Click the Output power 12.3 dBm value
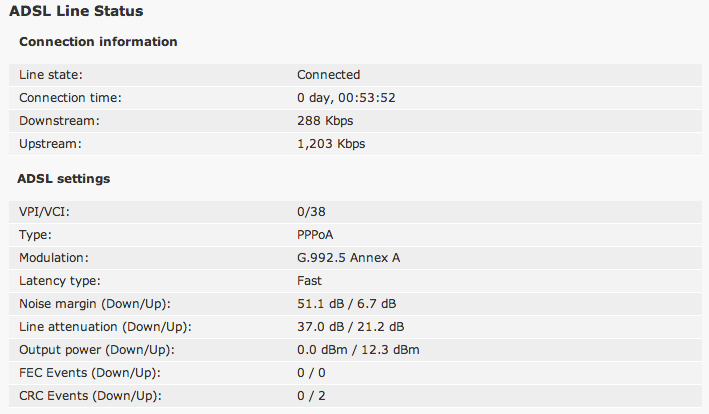Viewport: 709px width, 414px height. pyautogui.click(x=390, y=350)
